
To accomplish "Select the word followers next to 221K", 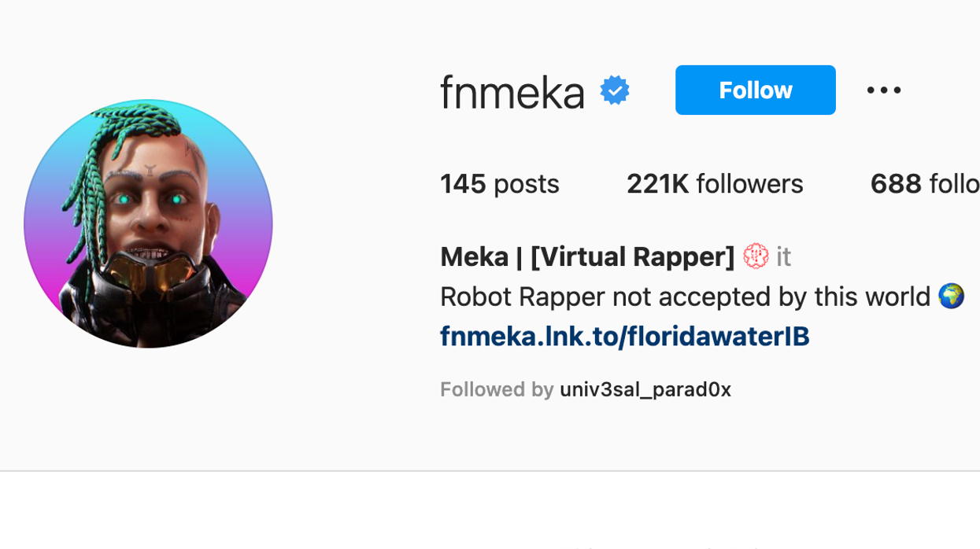I will click(748, 183).
